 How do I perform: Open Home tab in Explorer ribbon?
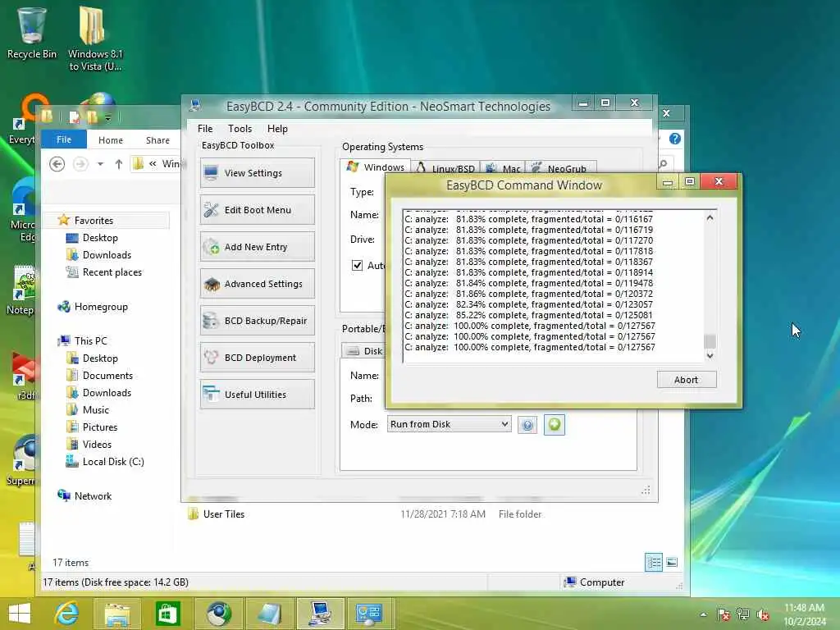point(111,139)
